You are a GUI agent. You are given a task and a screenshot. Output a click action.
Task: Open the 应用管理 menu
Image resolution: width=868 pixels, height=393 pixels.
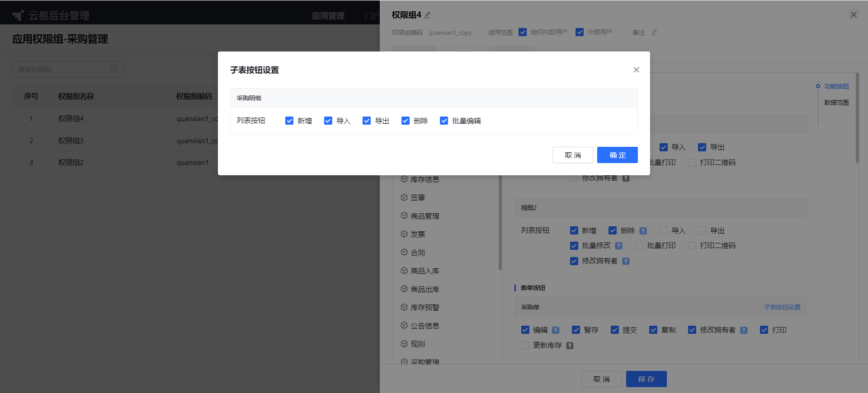pyautogui.click(x=328, y=16)
